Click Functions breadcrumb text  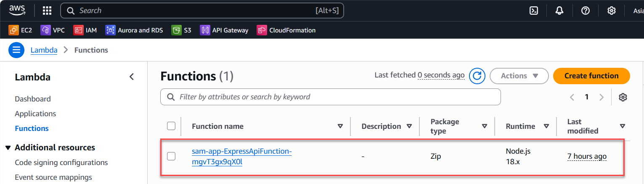tap(91, 50)
